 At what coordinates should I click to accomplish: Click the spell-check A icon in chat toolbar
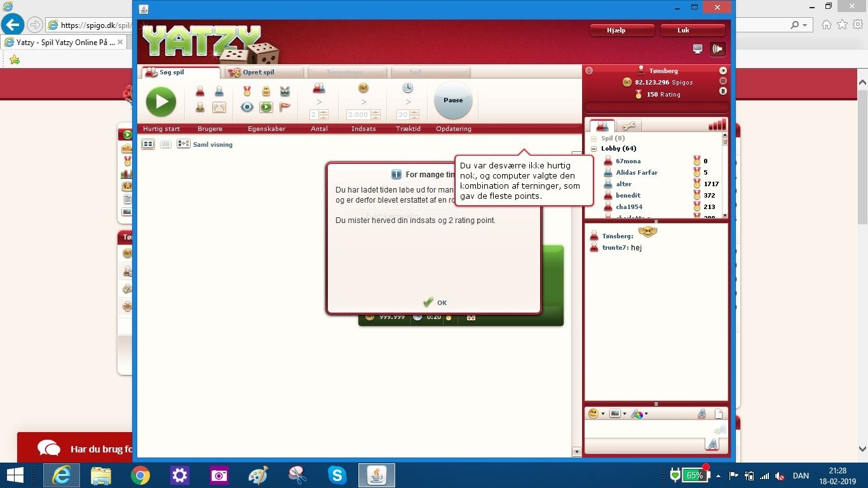702,414
